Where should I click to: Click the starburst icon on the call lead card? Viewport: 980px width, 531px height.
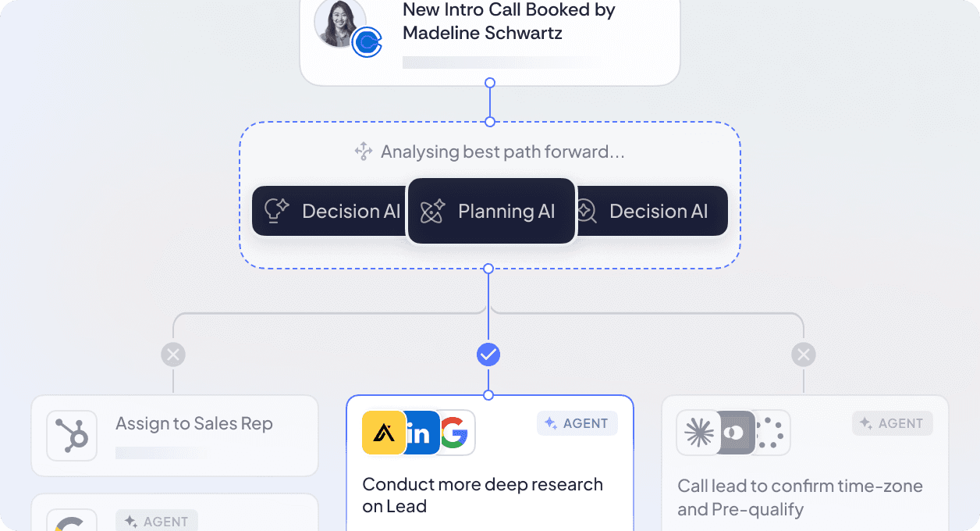[x=700, y=433]
